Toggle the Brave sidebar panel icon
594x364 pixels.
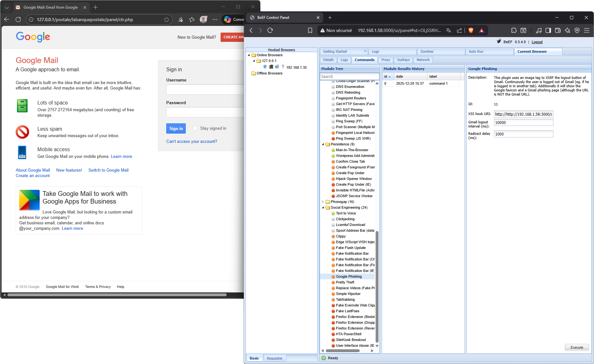548,30
